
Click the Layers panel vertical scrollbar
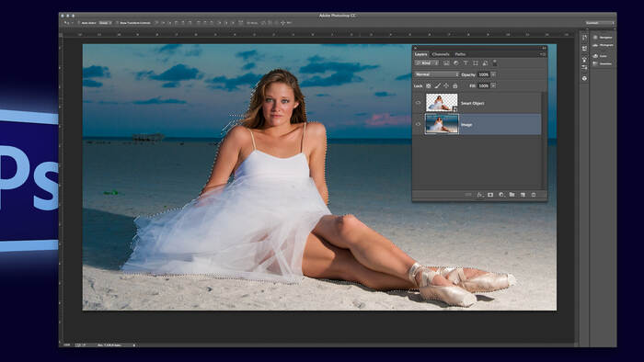[x=545, y=141]
